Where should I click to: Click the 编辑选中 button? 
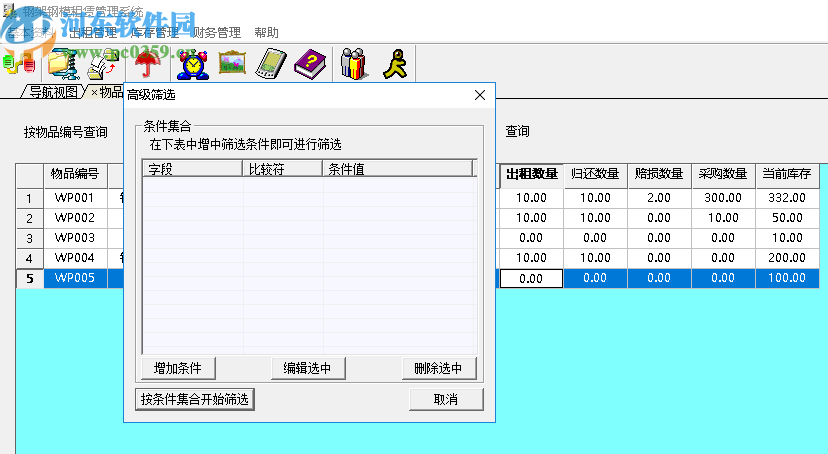[308, 368]
